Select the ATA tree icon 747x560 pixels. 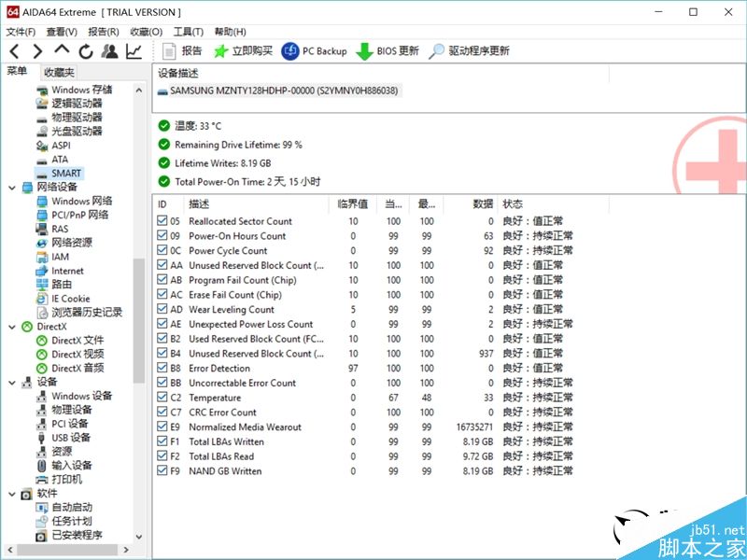point(42,160)
